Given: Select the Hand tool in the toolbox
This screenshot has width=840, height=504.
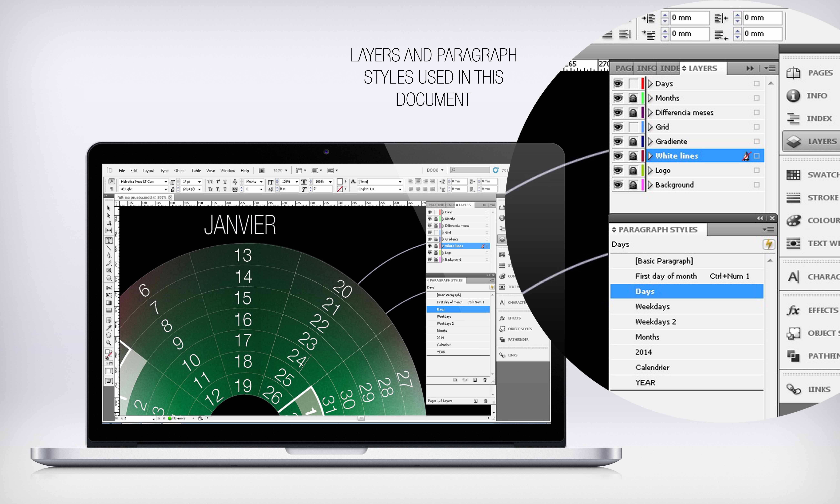Looking at the screenshot, I should pyautogui.click(x=109, y=335).
